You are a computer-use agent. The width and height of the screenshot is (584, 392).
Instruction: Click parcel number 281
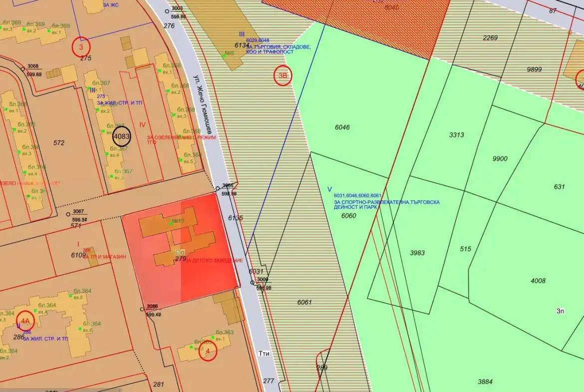click(x=158, y=385)
